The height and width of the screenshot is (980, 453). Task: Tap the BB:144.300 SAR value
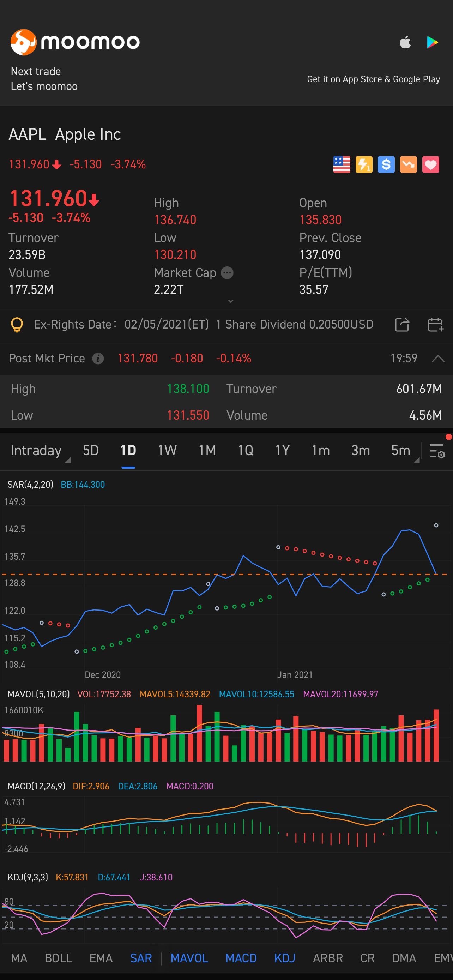click(x=83, y=484)
